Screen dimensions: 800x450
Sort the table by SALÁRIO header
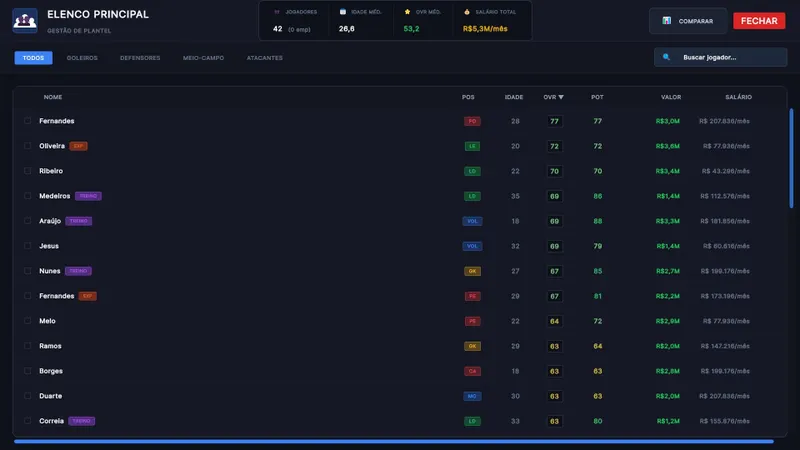[738, 97]
